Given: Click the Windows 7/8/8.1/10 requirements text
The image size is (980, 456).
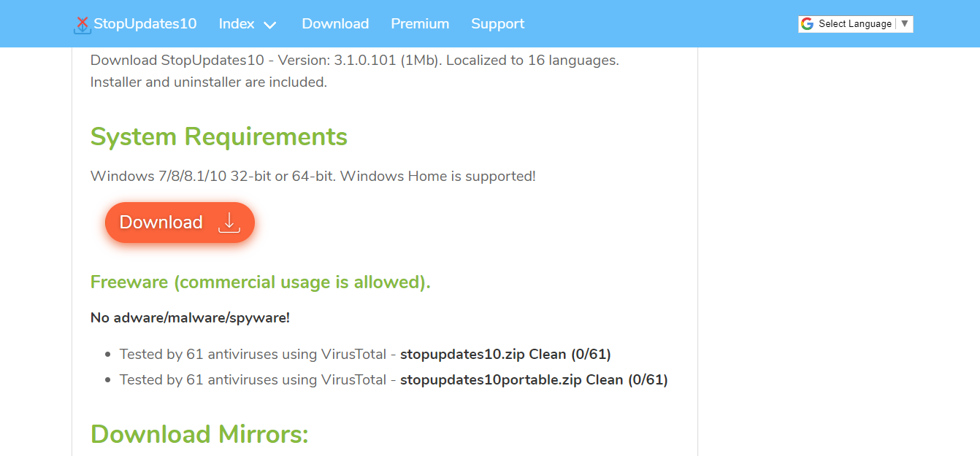Looking at the screenshot, I should pyautogui.click(x=313, y=176).
